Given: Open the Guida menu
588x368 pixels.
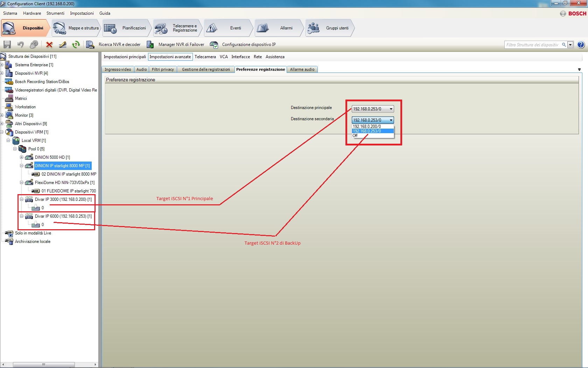Looking at the screenshot, I should click(x=105, y=13).
